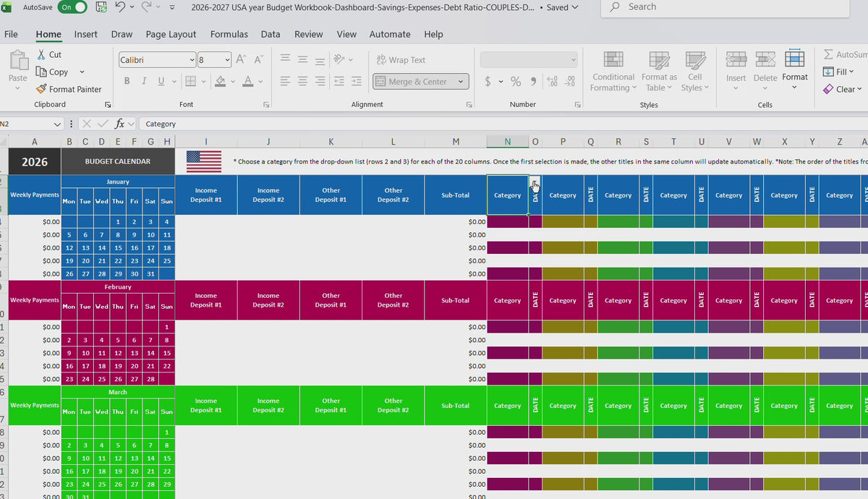Click the Decrease Decimal icon

click(570, 82)
